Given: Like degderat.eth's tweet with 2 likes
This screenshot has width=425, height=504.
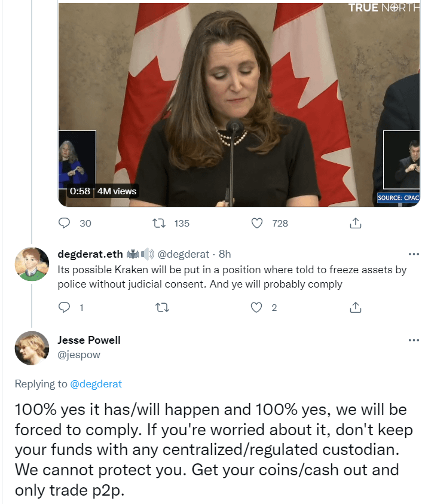Looking at the screenshot, I should click(256, 308).
